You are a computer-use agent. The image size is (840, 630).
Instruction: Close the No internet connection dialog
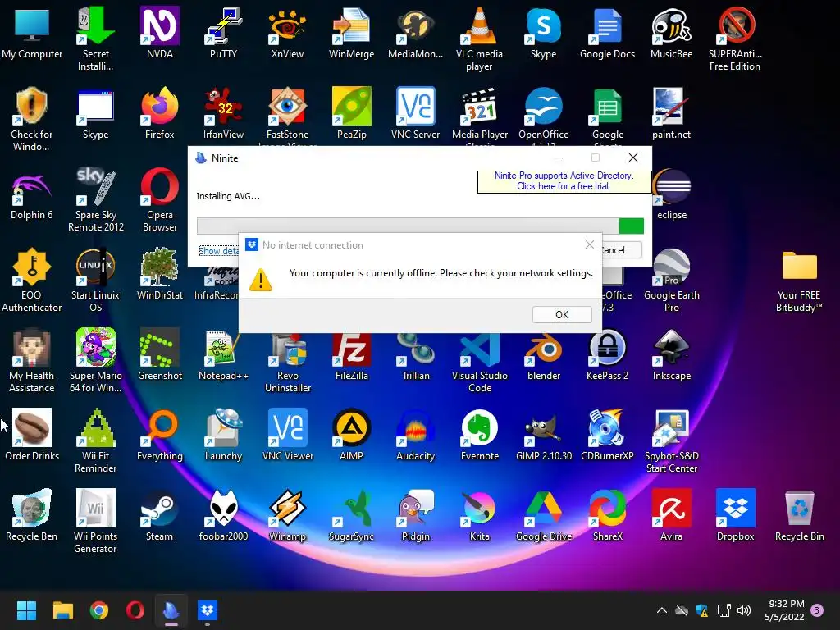click(x=589, y=244)
